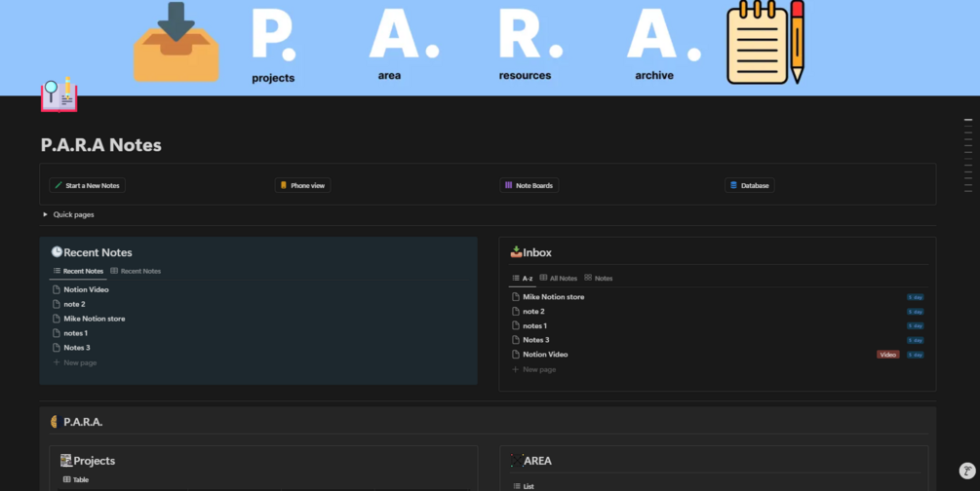Switch to the first Recent Notes list tab

[78, 271]
